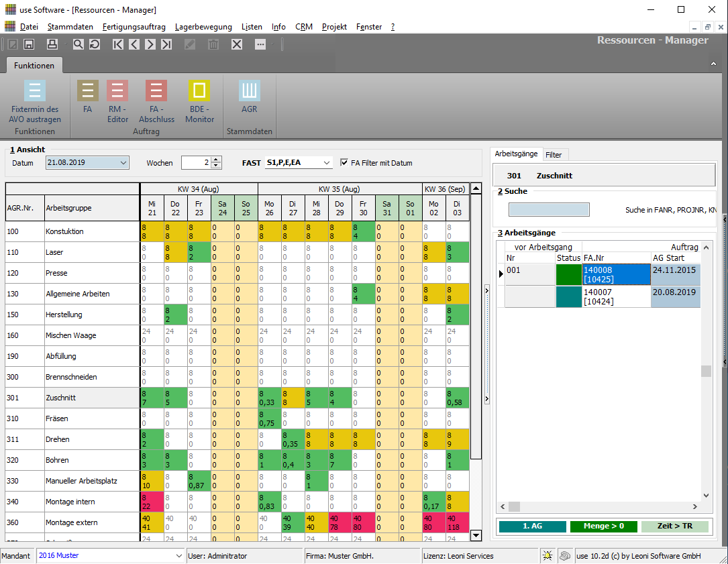Screen dimensions: 728x564
Task: Click the trash delete icon in toolbar
Action: 213,44
